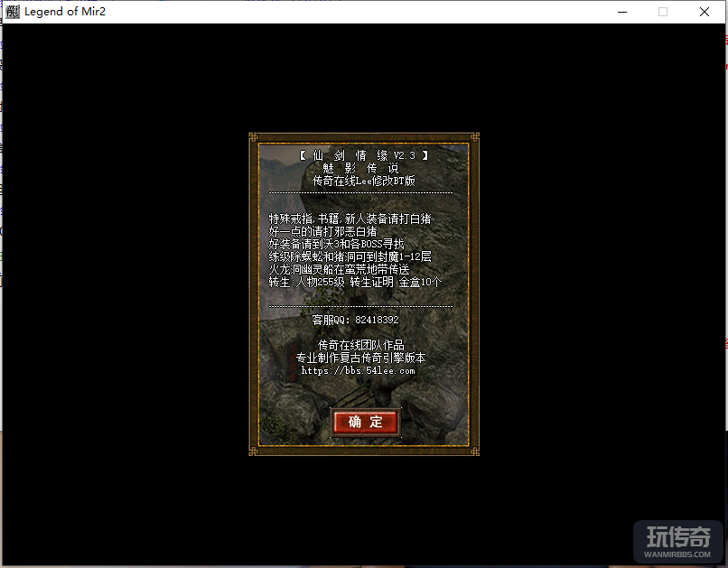The height and width of the screenshot is (568, 728).
Task: Click the line 火龙洞幽灵船在蛮荒地带传送
Action: (339, 269)
